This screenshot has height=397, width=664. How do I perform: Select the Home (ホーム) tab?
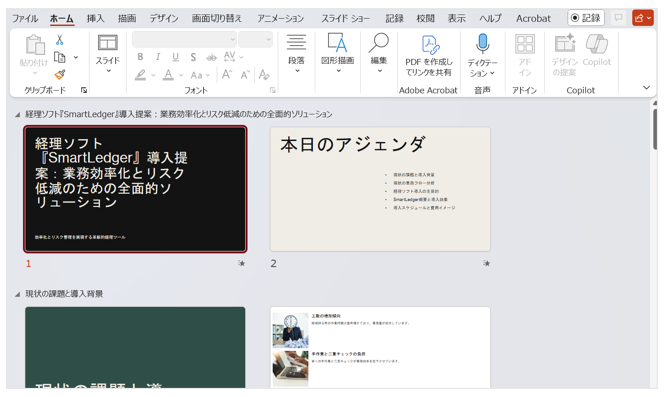click(62, 18)
